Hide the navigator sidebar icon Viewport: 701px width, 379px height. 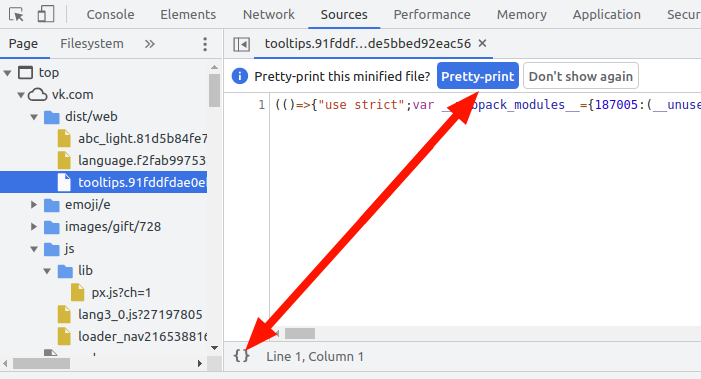[x=241, y=44]
